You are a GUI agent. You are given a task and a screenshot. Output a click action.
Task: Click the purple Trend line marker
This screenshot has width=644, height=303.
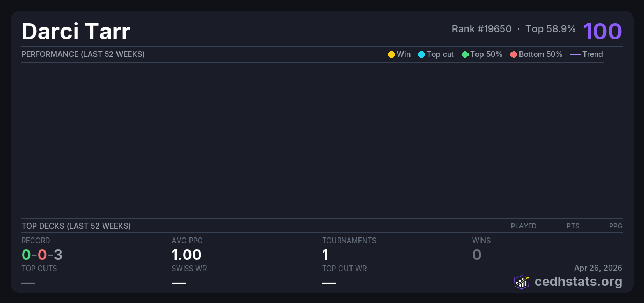[x=575, y=55]
